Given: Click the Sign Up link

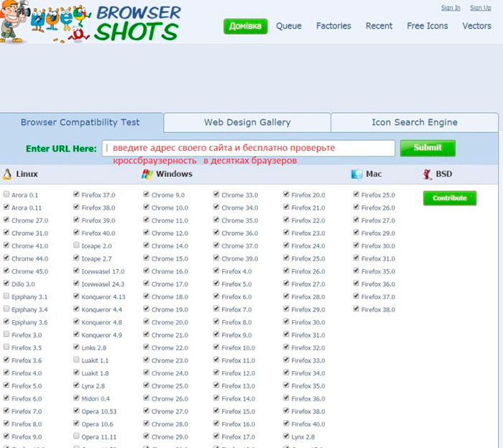Looking at the screenshot, I should tap(481, 8).
